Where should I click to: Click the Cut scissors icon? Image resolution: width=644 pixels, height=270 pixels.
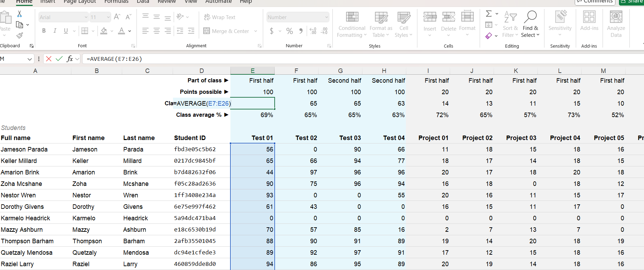click(19, 14)
